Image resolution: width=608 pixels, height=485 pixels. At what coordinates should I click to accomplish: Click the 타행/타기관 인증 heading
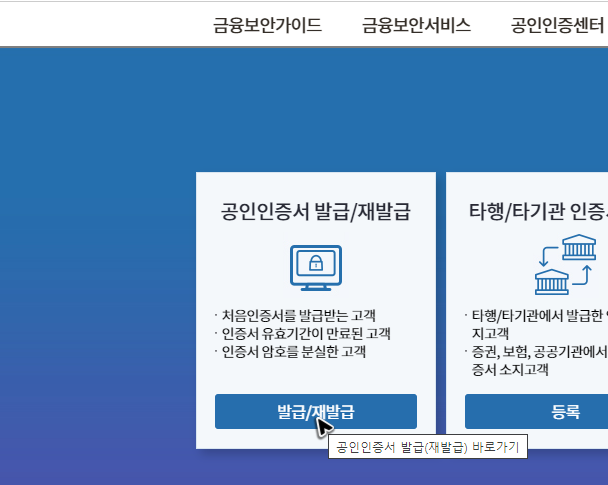(539, 212)
